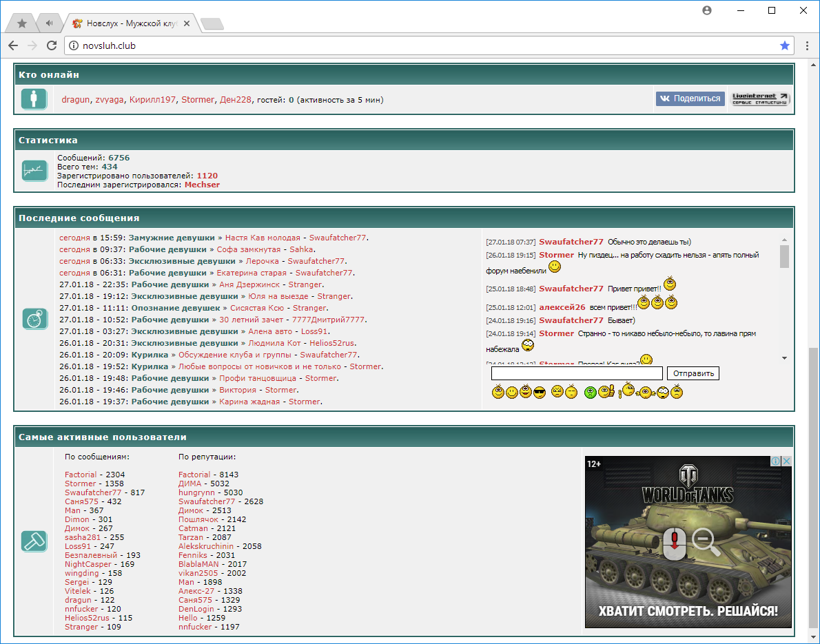Insert the sunglasses smiley emoticon
The width and height of the screenshot is (820, 644).
click(x=540, y=393)
